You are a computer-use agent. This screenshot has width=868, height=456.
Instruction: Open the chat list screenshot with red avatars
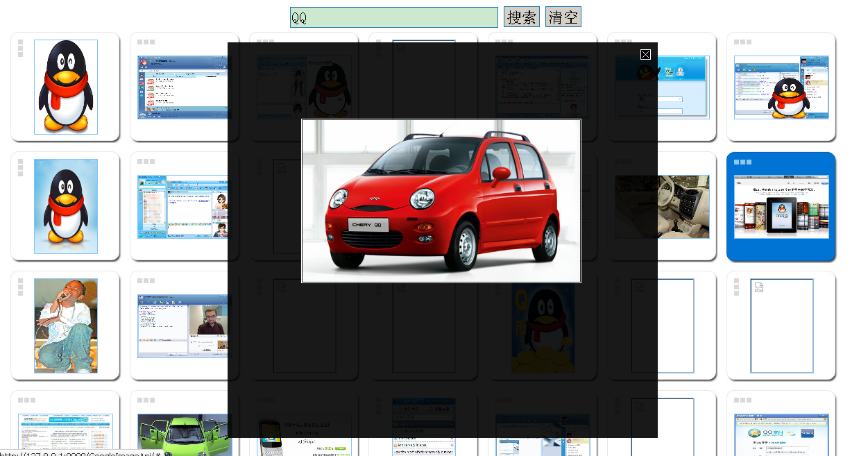click(182, 87)
